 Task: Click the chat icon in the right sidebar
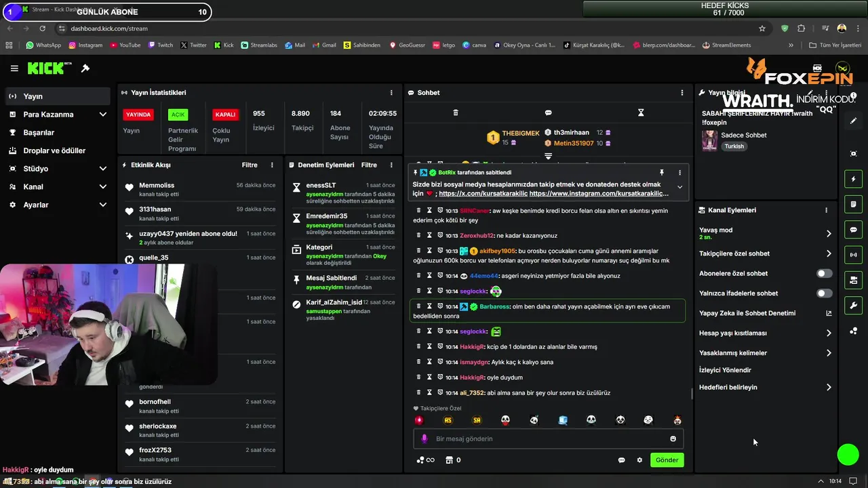[853, 229]
